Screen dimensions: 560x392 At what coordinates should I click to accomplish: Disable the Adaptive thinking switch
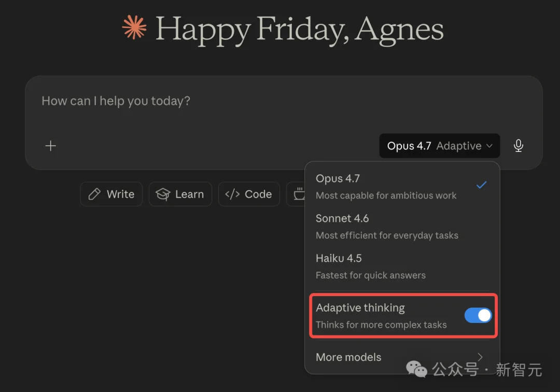(478, 315)
